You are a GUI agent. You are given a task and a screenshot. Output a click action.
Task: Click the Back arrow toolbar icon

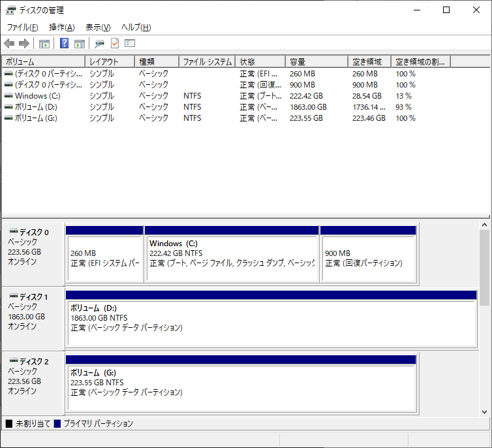[x=9, y=43]
